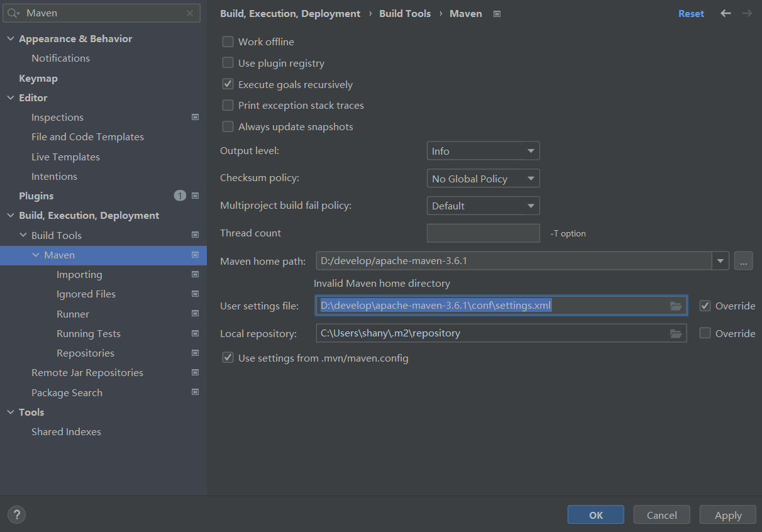762x532 pixels.
Task: Enable Always update snapshots checkbox
Action: 228,126
